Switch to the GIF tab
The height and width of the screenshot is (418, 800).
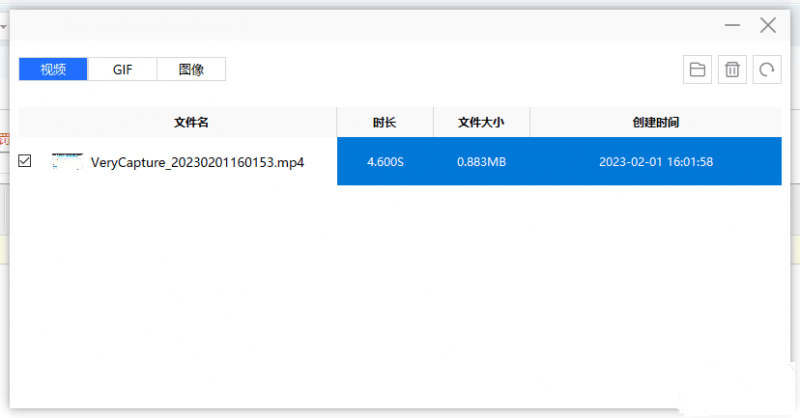[122, 69]
